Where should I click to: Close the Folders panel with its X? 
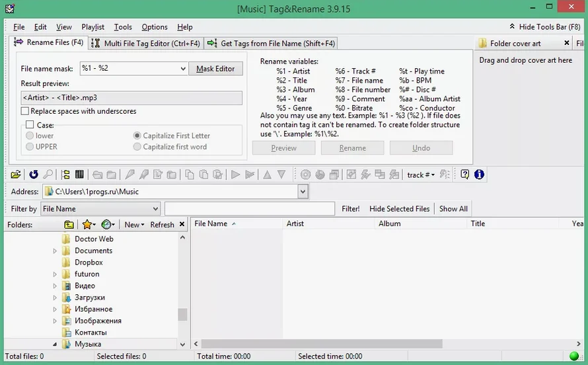(x=182, y=224)
